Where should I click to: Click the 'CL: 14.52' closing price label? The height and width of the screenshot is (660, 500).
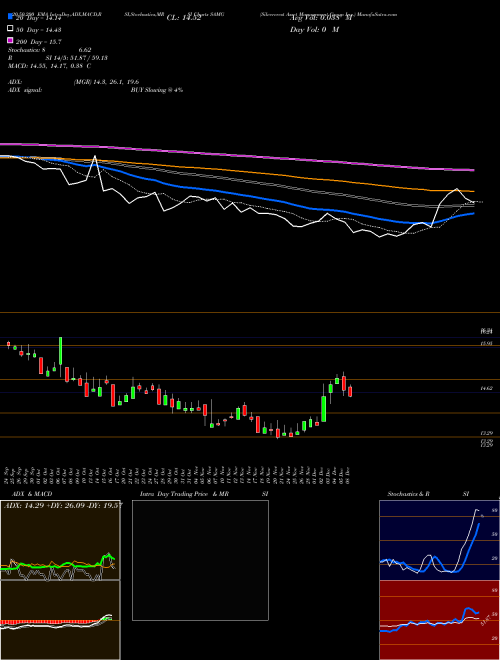pos(184,18)
